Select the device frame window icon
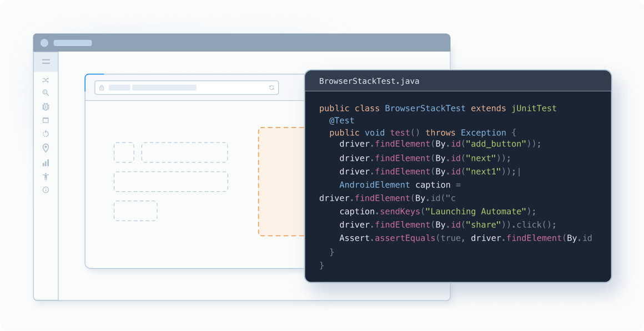The width and height of the screenshot is (644, 331). click(x=46, y=120)
